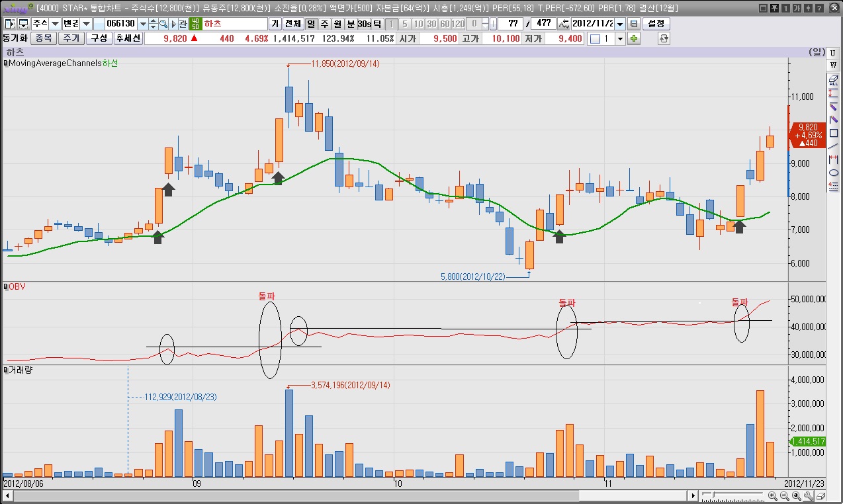843x504 pixels.
Task: Click the save chart disk icon
Action: click(x=633, y=24)
